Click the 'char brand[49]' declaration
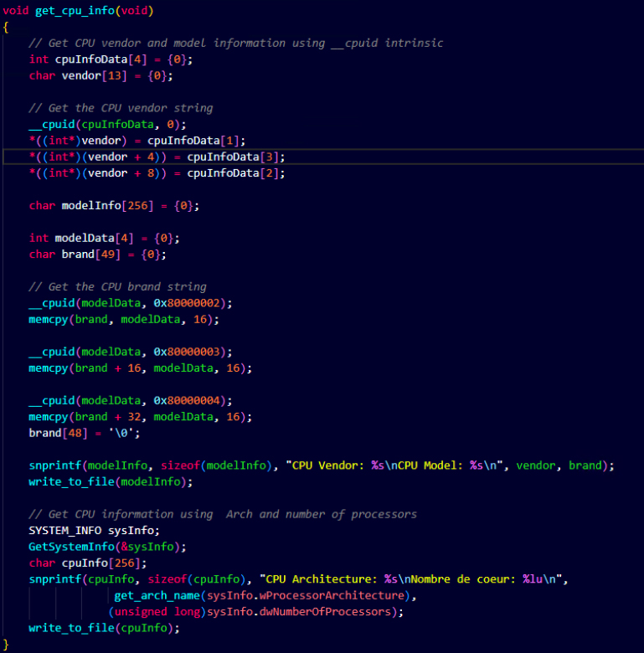The height and width of the screenshot is (653, 644). click(x=97, y=255)
